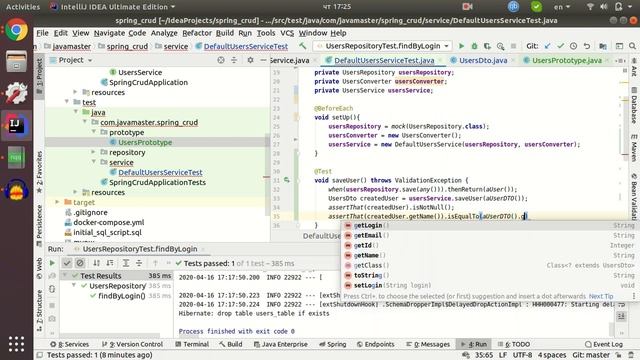Select findByLogin() test result row
This screenshot has width=640, height=360.
pos(122,296)
